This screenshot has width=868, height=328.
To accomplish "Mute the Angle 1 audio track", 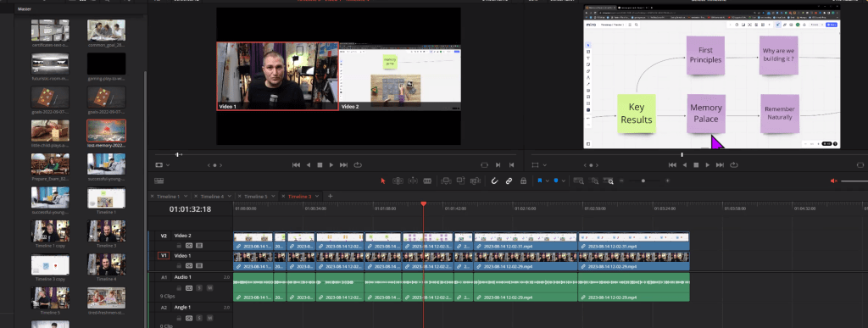I will coord(210,318).
